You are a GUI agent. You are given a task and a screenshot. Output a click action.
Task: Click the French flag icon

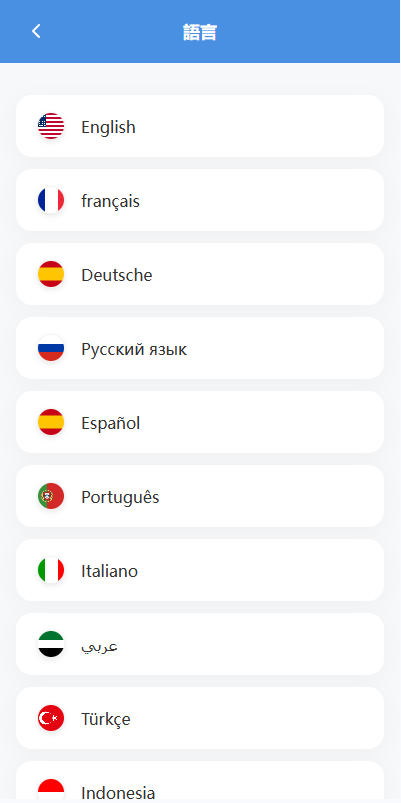click(51, 200)
